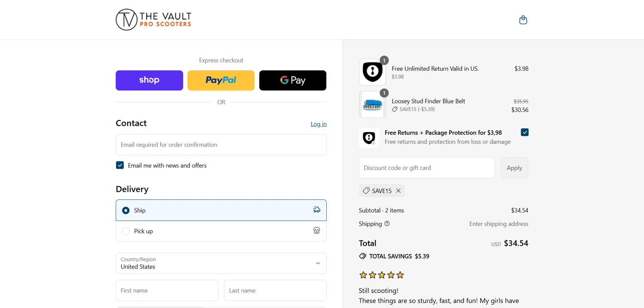
Task: Click the SAVE15 tag icon in chip
Action: click(x=366, y=191)
